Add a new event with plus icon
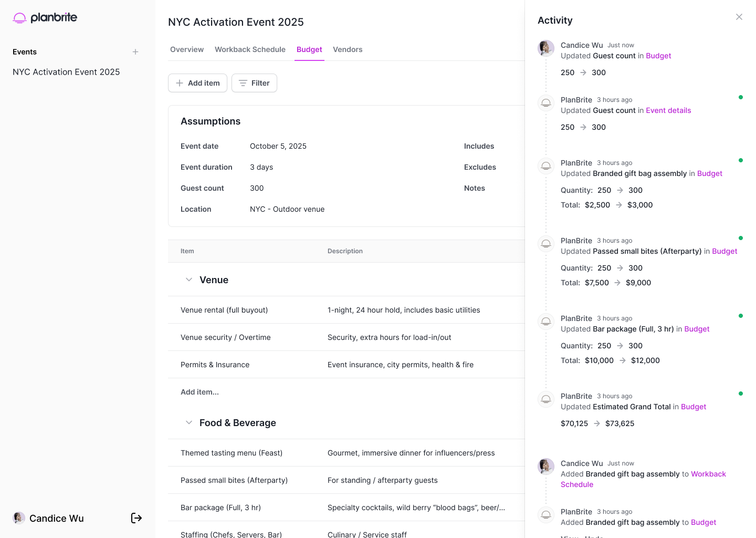 point(135,52)
